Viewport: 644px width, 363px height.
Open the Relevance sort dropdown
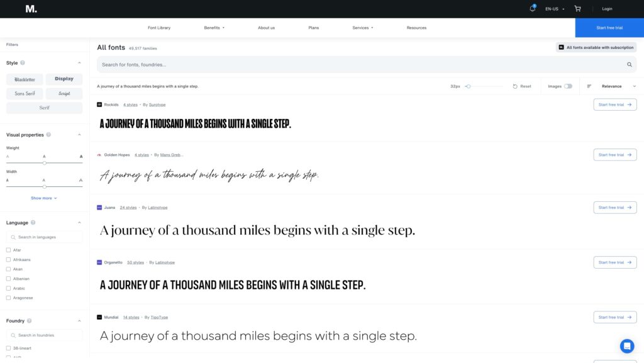click(x=619, y=86)
